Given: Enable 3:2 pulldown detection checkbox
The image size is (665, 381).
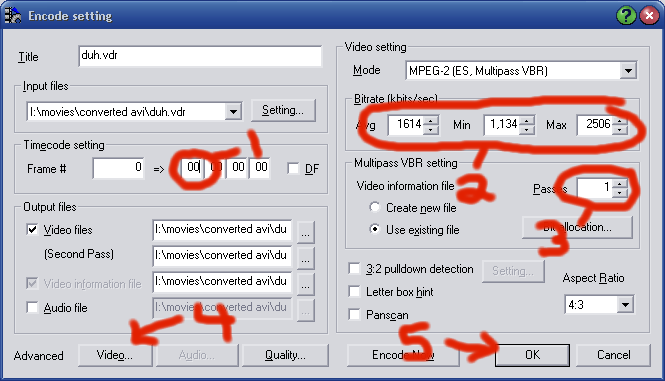Looking at the screenshot, I should coord(354,269).
